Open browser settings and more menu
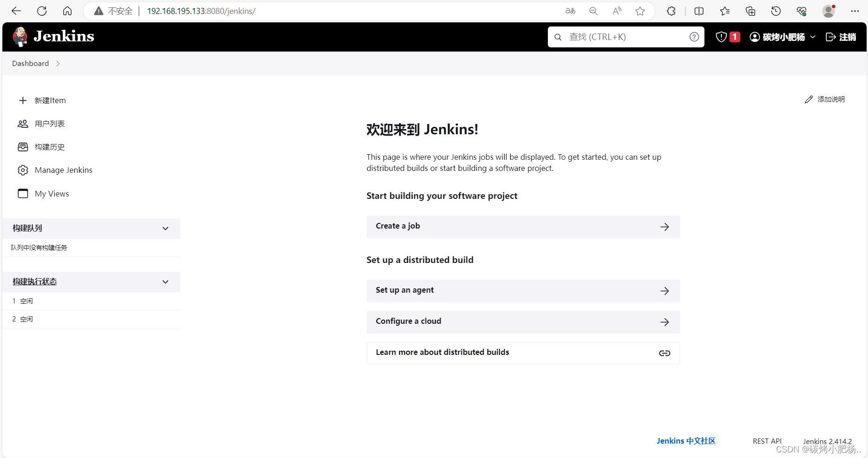This screenshot has height=458, width=868. click(x=855, y=11)
